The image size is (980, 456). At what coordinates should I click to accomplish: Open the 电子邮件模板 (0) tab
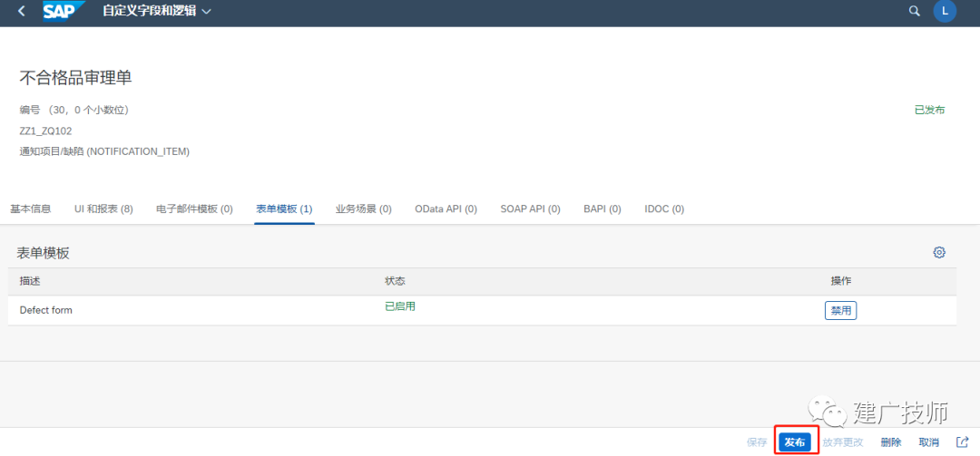(x=194, y=209)
